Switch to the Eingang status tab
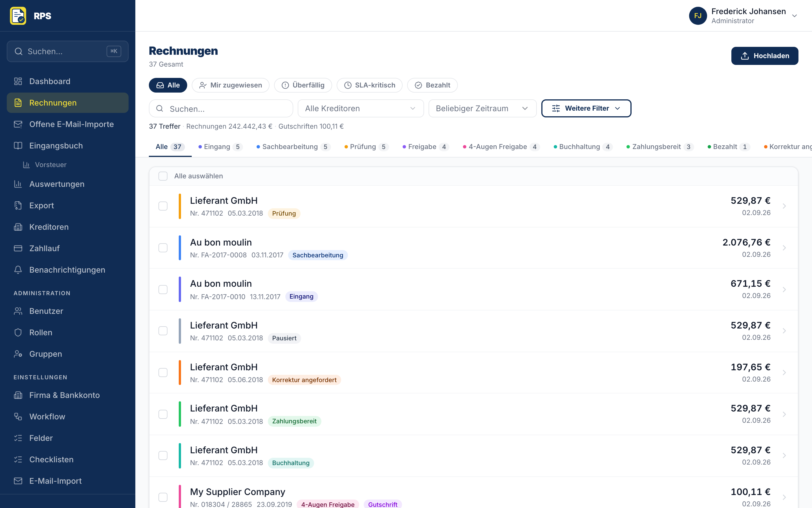Image resolution: width=812 pixels, height=508 pixels. [x=220, y=147]
